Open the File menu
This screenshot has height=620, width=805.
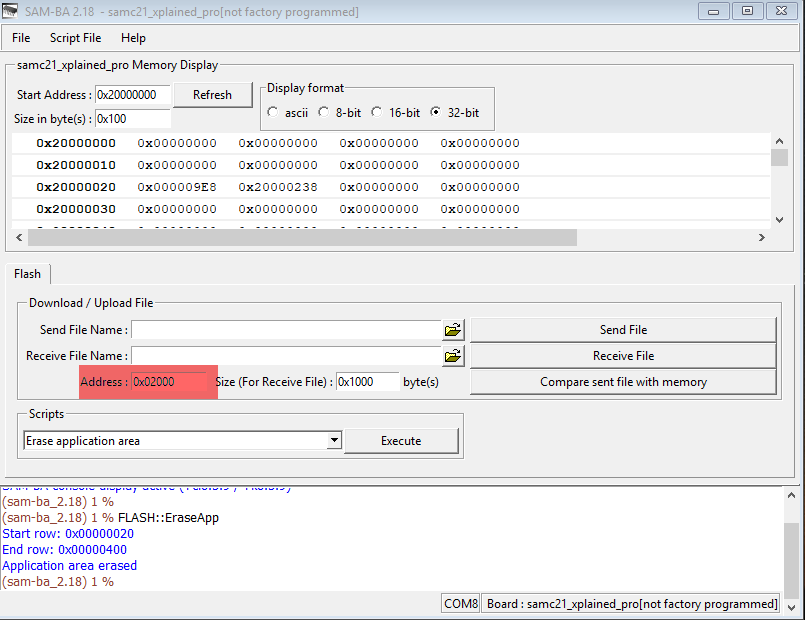coord(21,38)
